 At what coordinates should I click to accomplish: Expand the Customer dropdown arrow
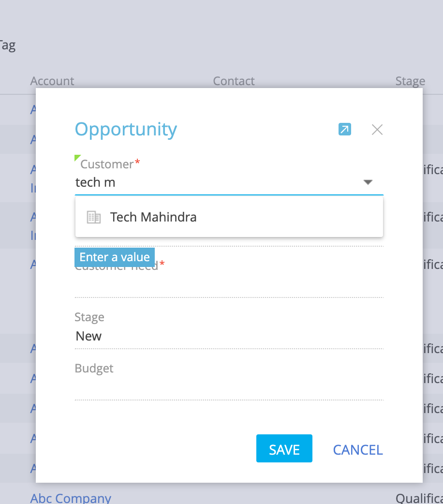point(368,182)
